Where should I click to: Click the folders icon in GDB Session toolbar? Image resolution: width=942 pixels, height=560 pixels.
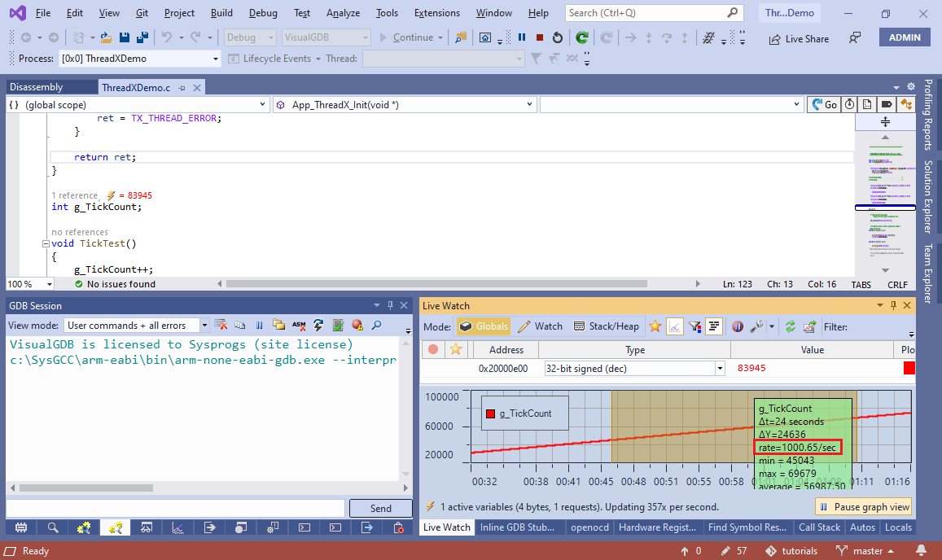(278, 325)
